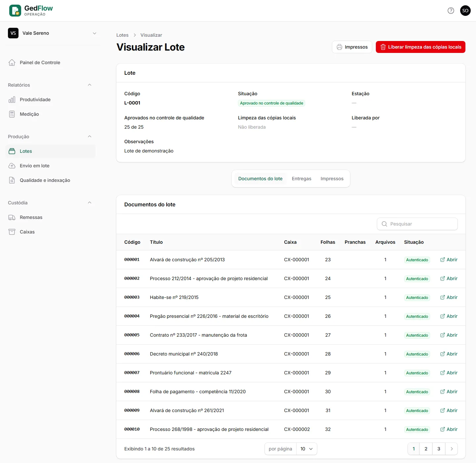Go to Envio em lote upload icon

pyautogui.click(x=12, y=166)
